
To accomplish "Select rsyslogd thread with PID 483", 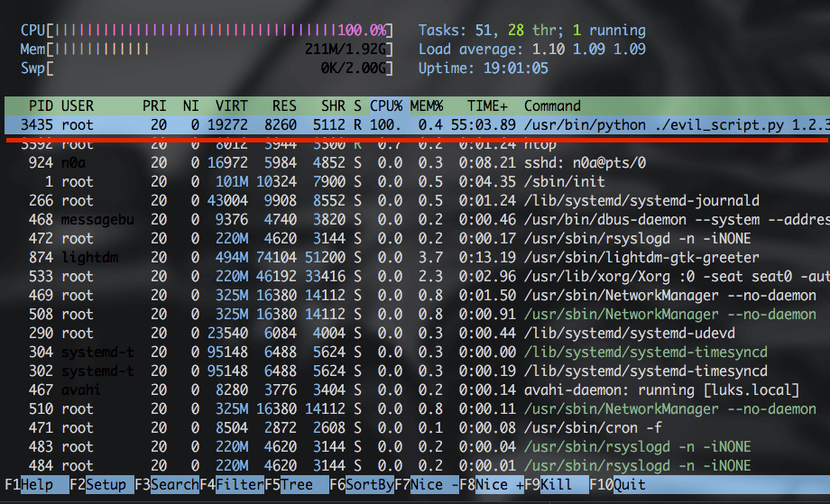I will click(x=417, y=447).
